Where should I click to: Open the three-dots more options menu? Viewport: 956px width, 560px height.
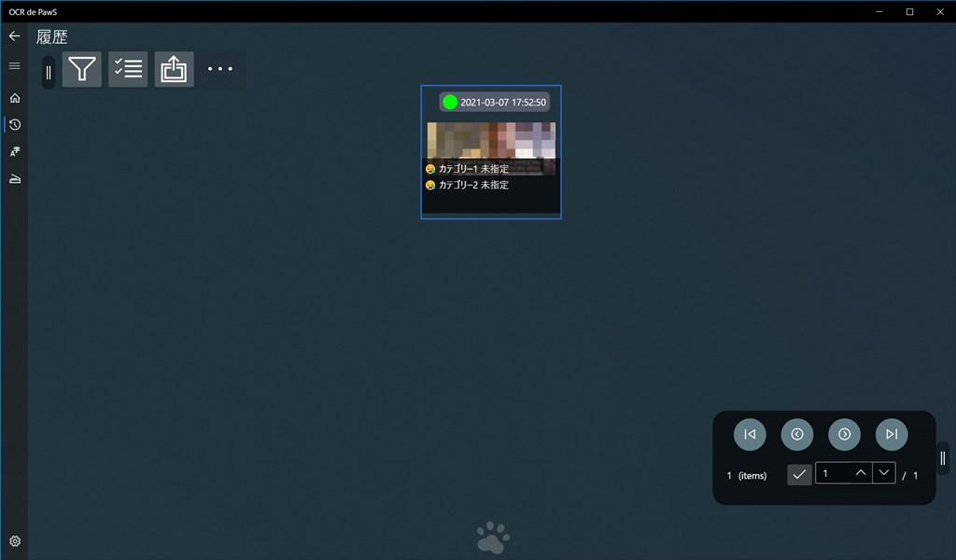tap(220, 69)
